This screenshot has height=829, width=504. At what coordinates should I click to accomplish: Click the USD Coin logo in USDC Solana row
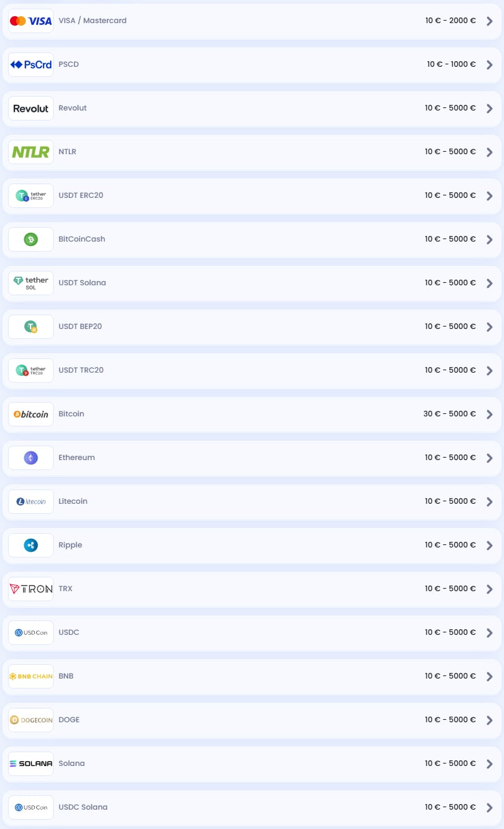click(31, 808)
